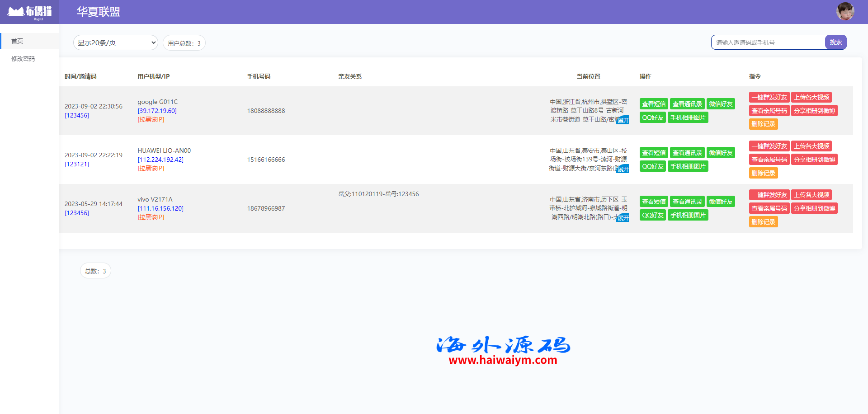Click 删除记录 in the google G011C row

[x=763, y=124]
